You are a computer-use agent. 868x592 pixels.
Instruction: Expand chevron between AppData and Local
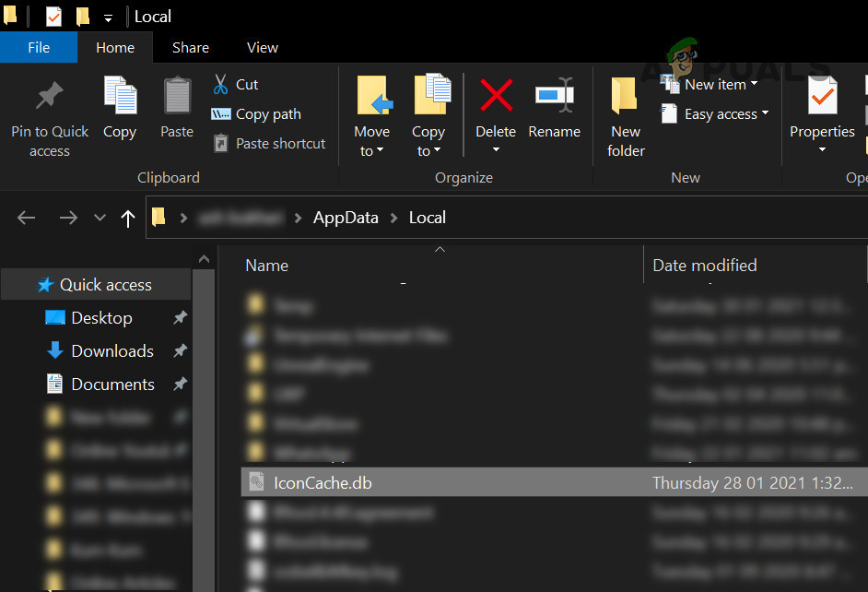coord(393,219)
